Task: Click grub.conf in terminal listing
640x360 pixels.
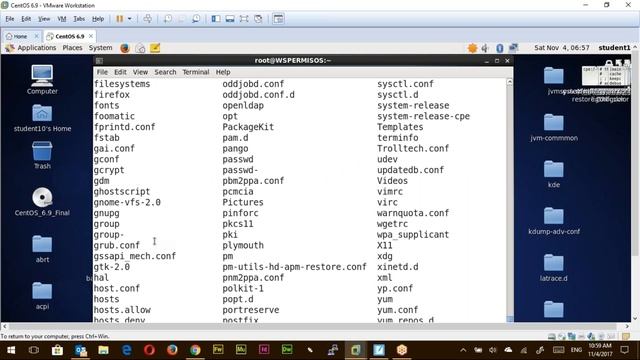Action: pos(117,245)
